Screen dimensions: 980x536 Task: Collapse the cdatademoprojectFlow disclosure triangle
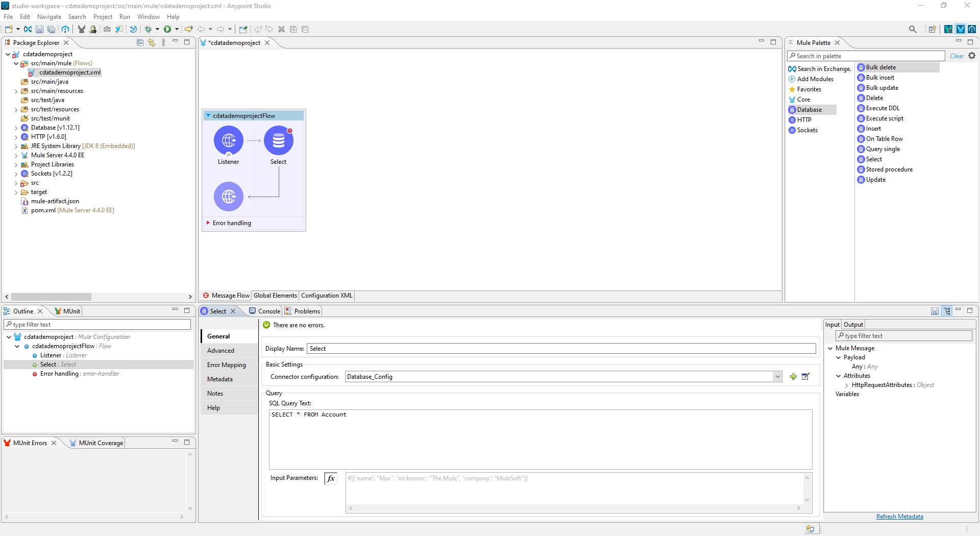[x=208, y=116]
